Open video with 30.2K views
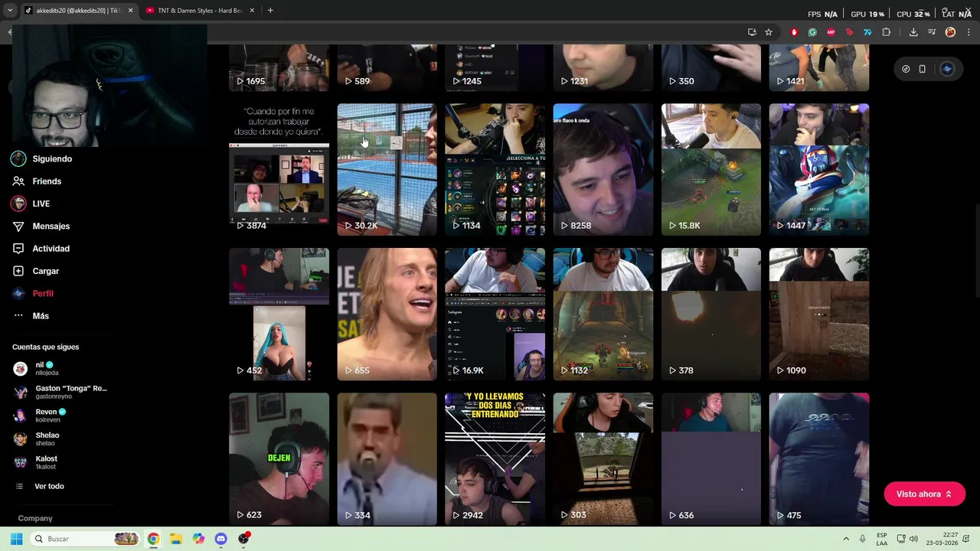Viewport: 980px width, 551px height. [x=387, y=170]
